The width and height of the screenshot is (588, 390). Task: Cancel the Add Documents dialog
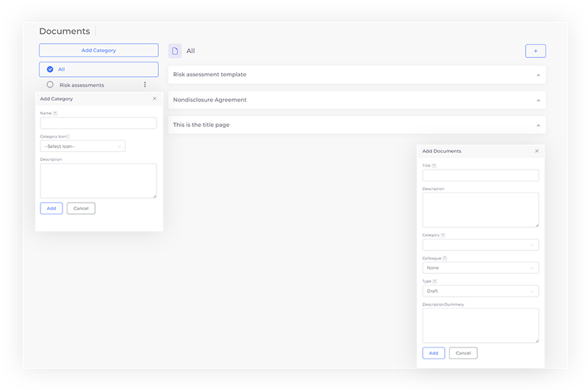463,353
